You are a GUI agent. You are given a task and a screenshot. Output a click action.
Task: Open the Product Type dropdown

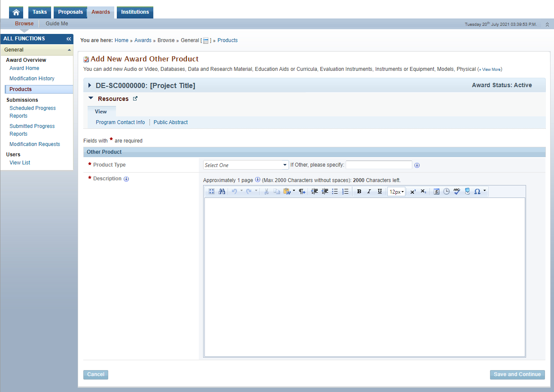point(246,165)
